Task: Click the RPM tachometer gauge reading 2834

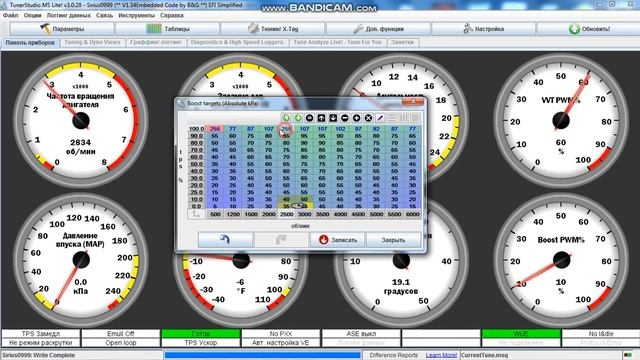Action: point(80,120)
